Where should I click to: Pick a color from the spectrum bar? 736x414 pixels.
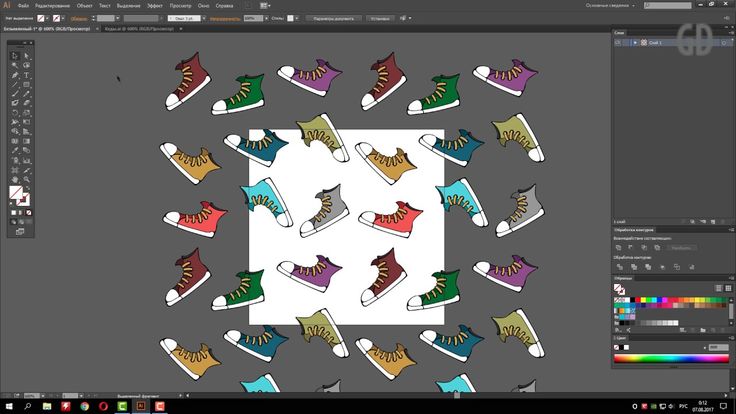tap(672, 358)
